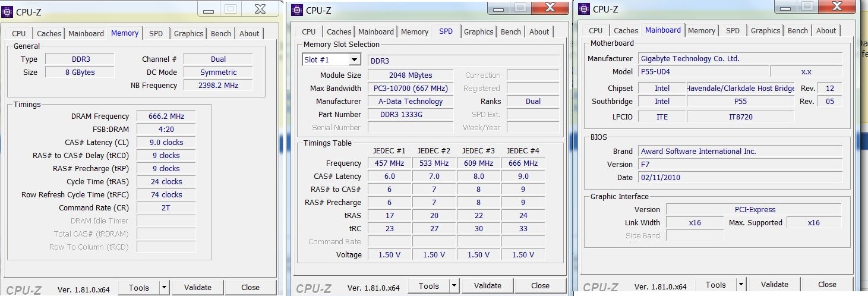Open Mainboard tab in SPD window

coord(376,32)
